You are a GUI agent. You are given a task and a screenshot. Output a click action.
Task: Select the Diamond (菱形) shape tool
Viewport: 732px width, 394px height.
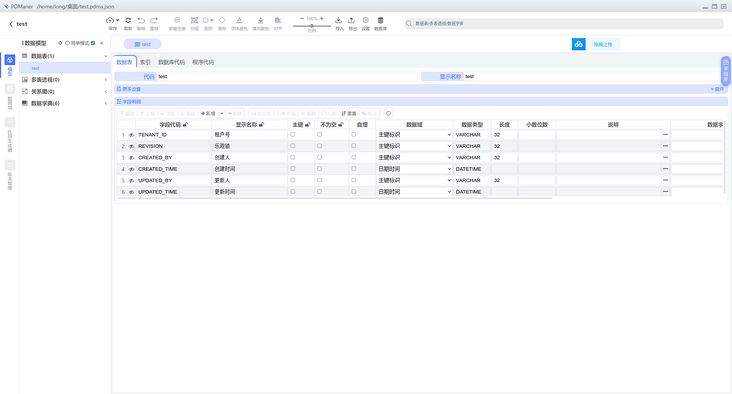[x=222, y=20]
